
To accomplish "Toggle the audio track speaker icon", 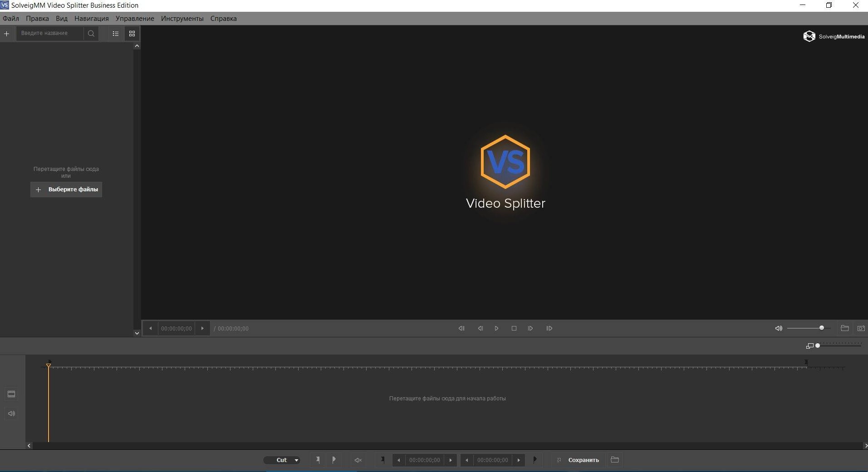I will pyautogui.click(x=11, y=414).
